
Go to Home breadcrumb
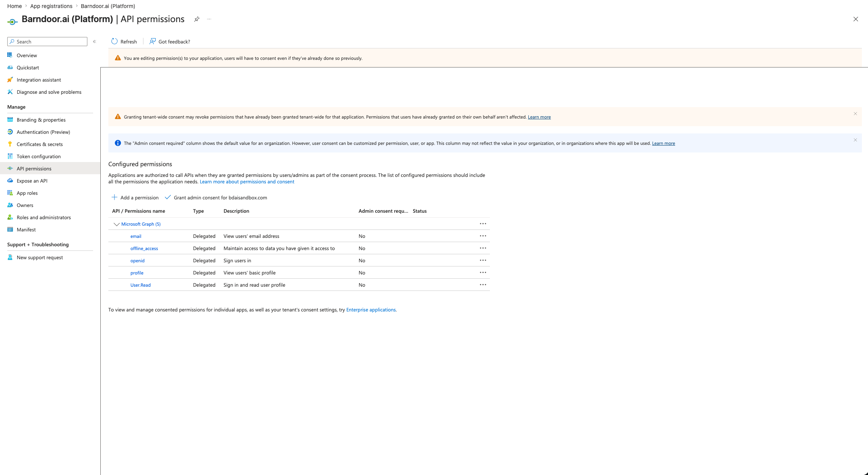(14, 6)
